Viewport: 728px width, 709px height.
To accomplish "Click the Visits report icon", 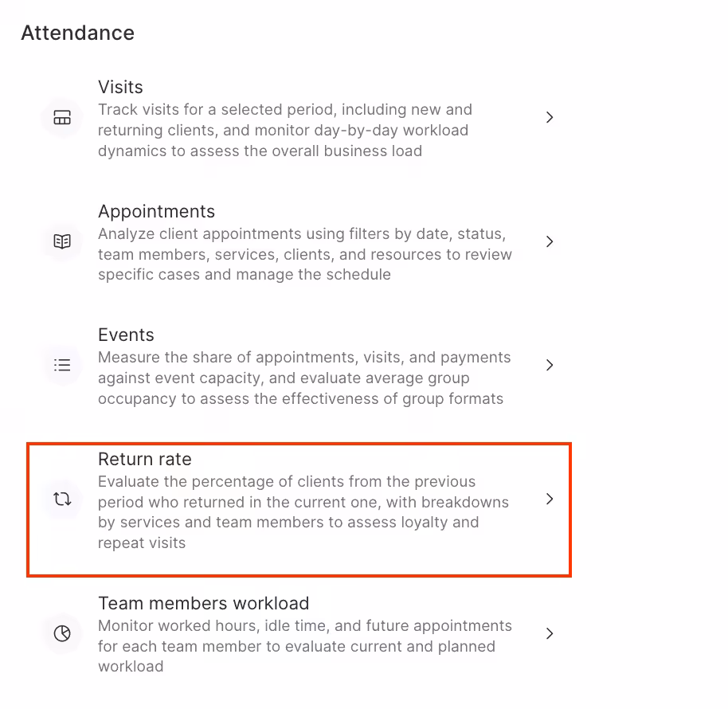I will coord(62,118).
